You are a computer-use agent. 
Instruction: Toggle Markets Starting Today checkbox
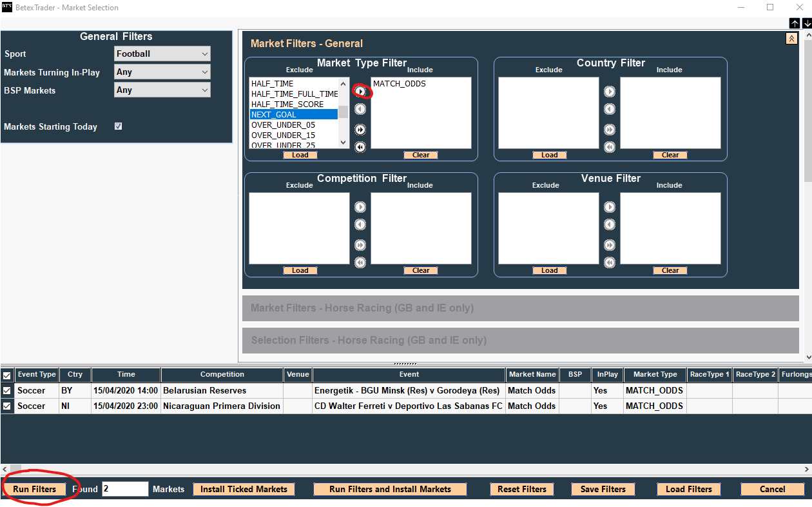tap(118, 126)
